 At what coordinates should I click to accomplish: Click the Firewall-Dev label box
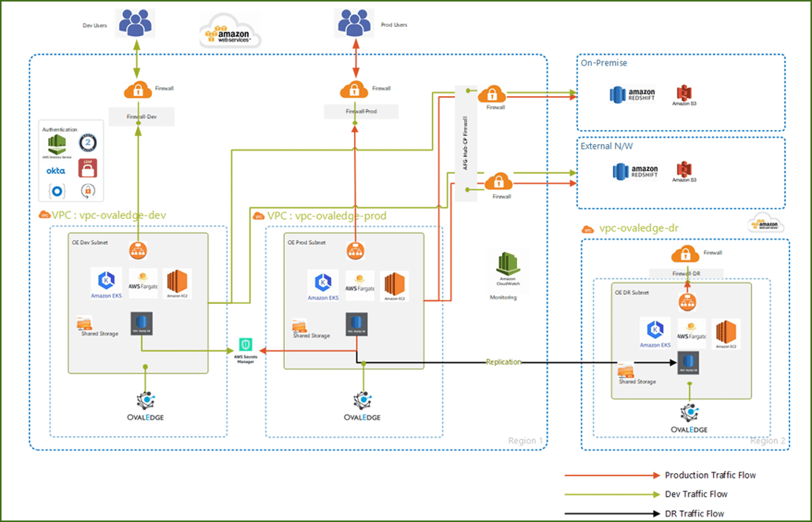[x=140, y=116]
